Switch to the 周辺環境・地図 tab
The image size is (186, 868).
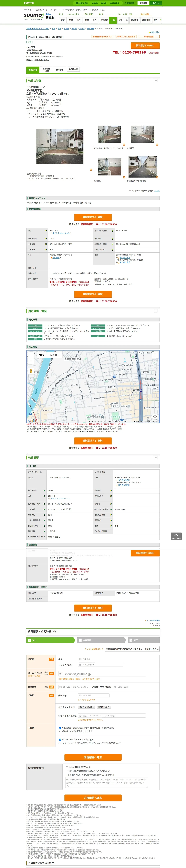pos(46,70)
